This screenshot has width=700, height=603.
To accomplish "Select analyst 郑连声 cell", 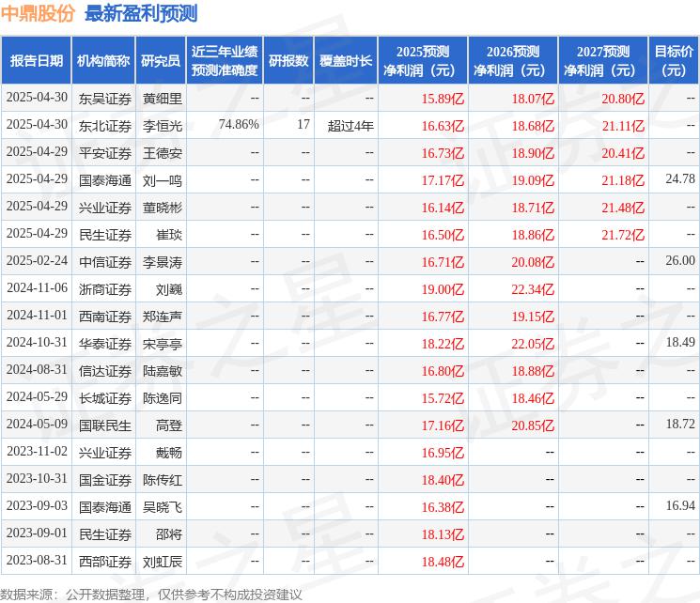I will 163,317.
